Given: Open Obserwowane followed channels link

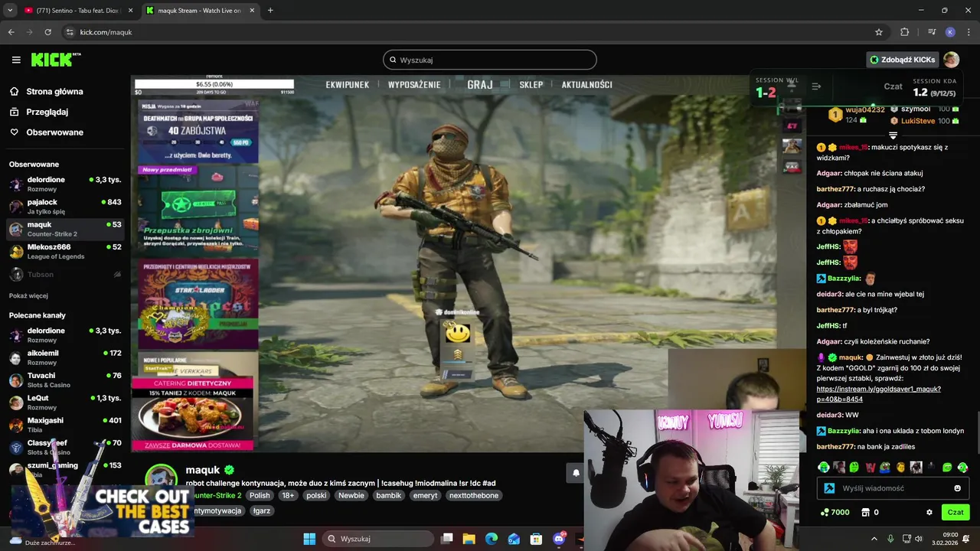Looking at the screenshot, I should pos(54,132).
